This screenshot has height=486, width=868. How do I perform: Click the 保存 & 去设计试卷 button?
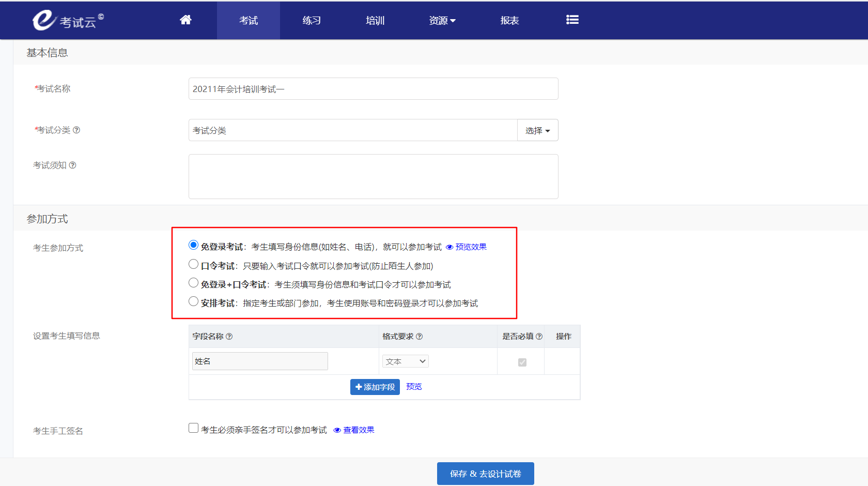(x=486, y=474)
